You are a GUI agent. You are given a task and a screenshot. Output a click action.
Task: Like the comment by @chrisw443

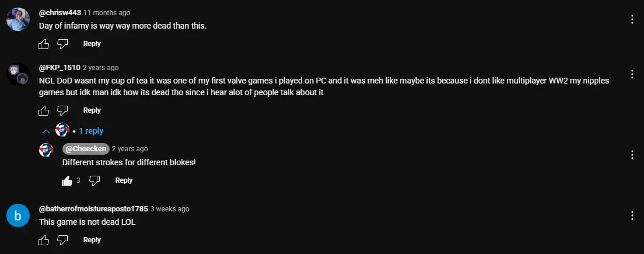[44, 44]
